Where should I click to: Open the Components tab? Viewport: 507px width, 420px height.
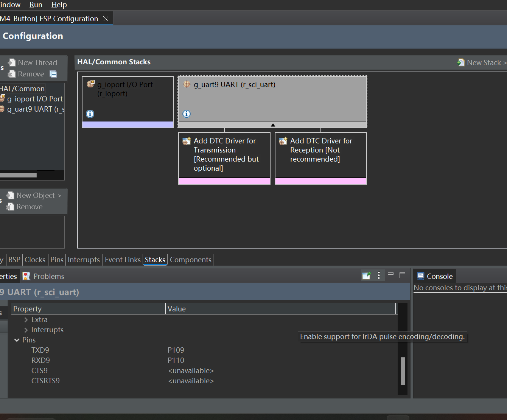click(x=190, y=260)
